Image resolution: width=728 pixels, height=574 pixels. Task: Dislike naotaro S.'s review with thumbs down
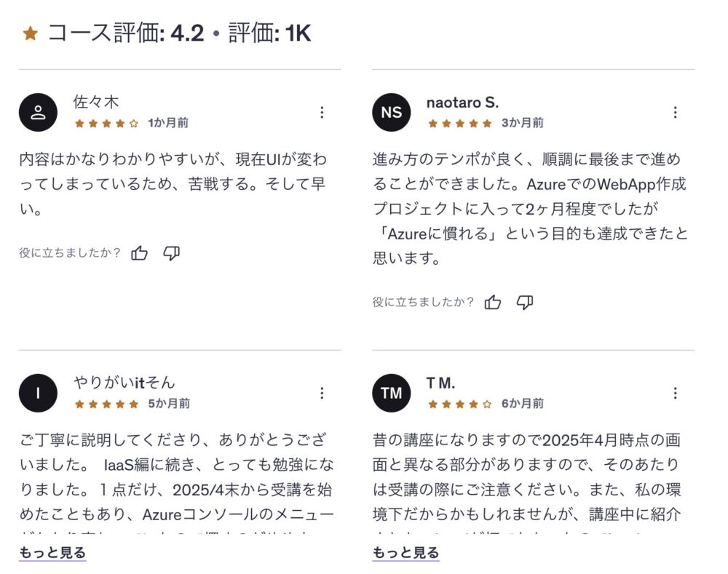click(525, 302)
